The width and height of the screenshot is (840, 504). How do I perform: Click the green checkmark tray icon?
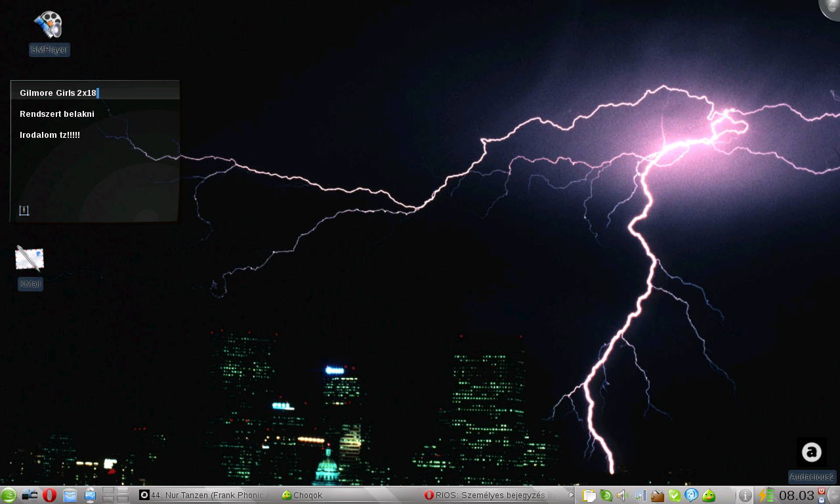pyautogui.click(x=675, y=495)
